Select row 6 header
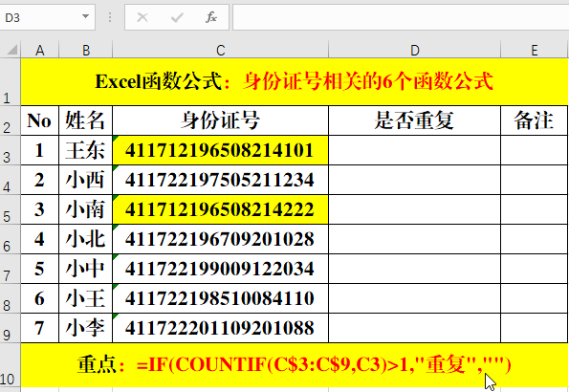This screenshot has width=569, height=392. point(11,239)
